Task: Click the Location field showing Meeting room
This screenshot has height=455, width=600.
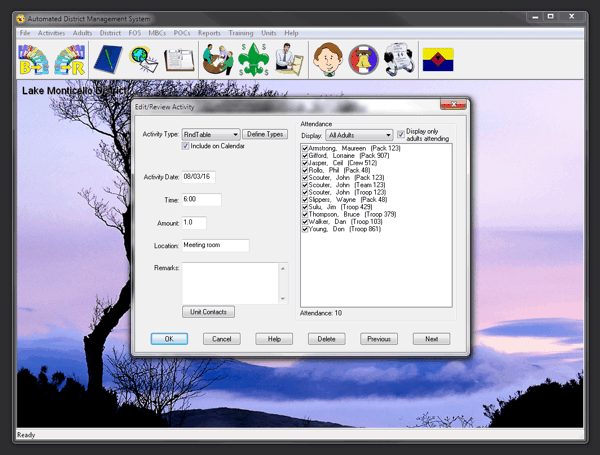Action: pos(215,245)
